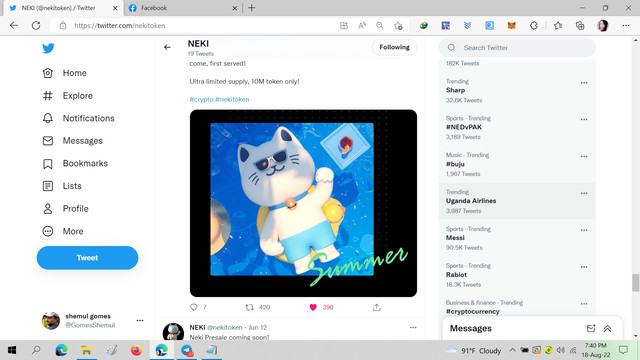640x360 pixels.
Task: Share the Summer cat tweet
Action: coord(376,307)
